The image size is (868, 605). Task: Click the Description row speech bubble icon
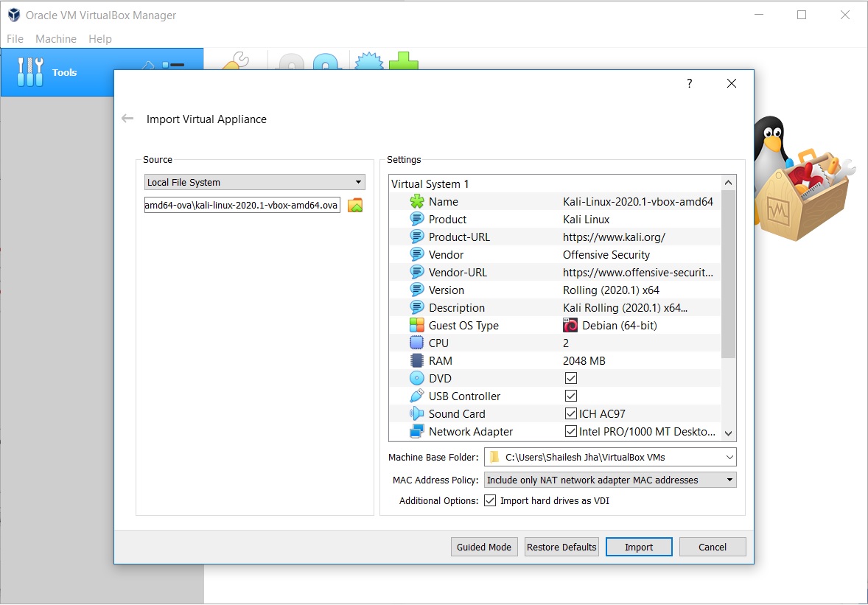[417, 308]
